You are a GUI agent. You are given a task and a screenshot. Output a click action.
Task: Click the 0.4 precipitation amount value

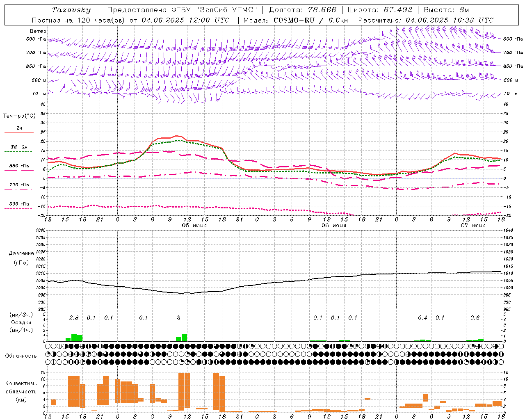click(422, 318)
